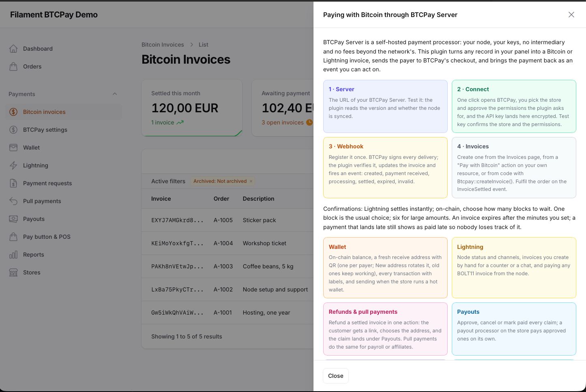Click the Stores storefront icon
Viewport: 586px width, 392px height.
pyautogui.click(x=13, y=272)
